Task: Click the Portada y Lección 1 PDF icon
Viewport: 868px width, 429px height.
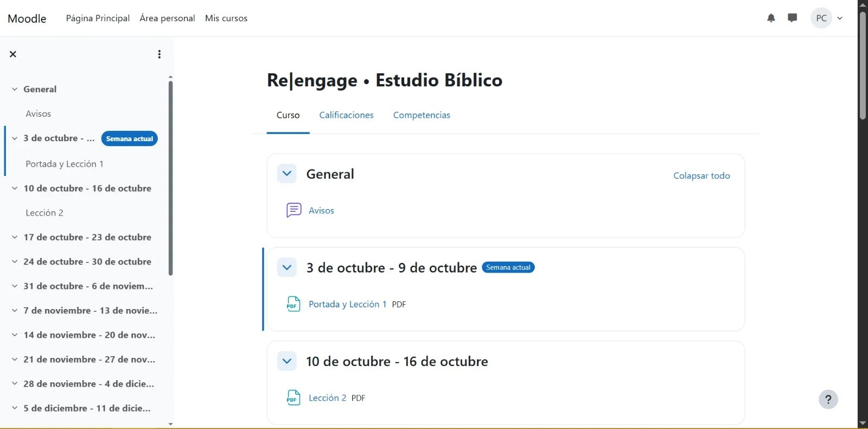Action: point(293,304)
